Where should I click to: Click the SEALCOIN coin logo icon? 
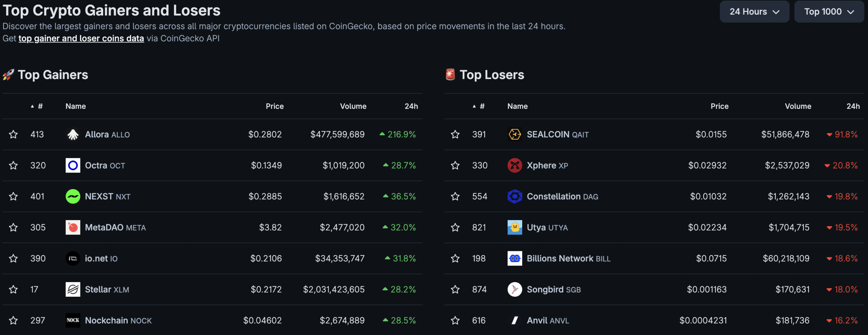pos(515,135)
